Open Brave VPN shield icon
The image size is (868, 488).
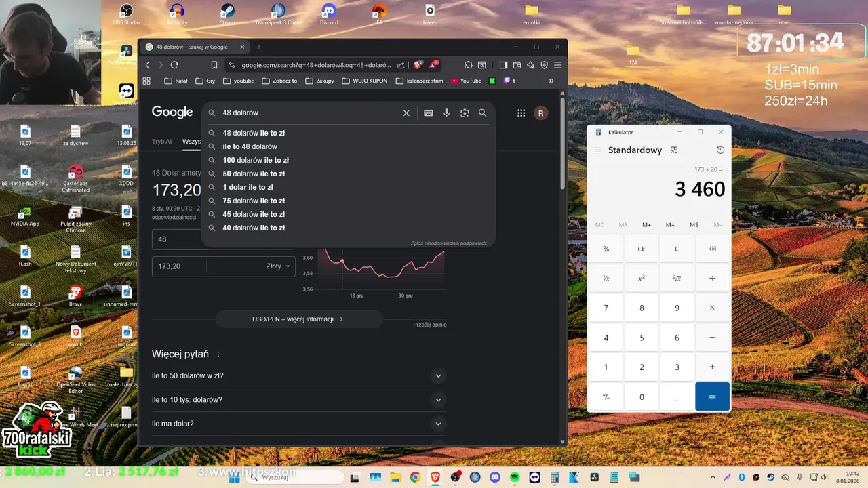(x=544, y=65)
